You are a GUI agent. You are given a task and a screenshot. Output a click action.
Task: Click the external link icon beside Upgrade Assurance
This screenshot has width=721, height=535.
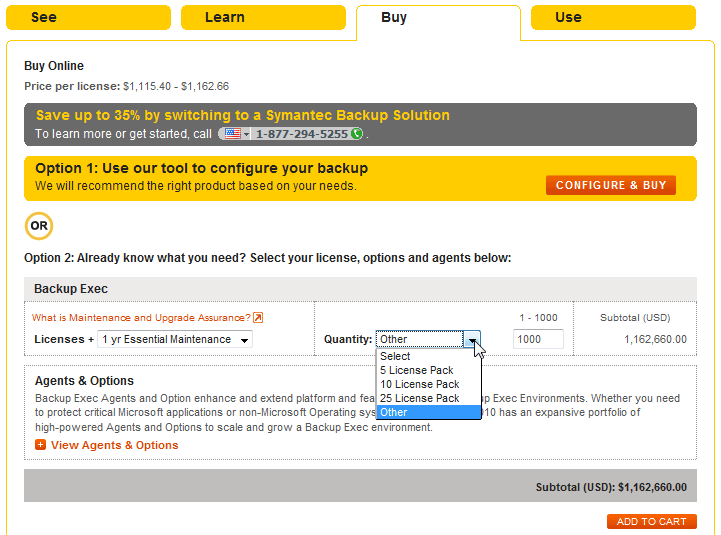click(258, 317)
